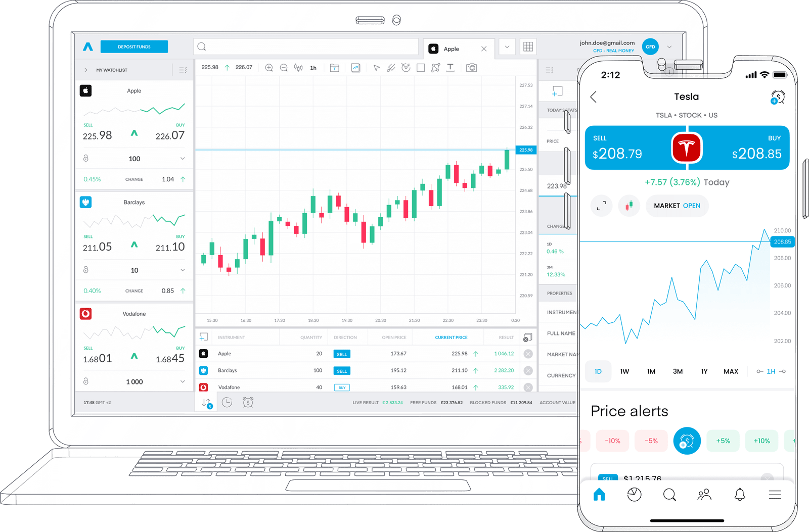This screenshot has height=532, width=809.
Task: Click the add position icon in table header
Action: click(x=203, y=337)
